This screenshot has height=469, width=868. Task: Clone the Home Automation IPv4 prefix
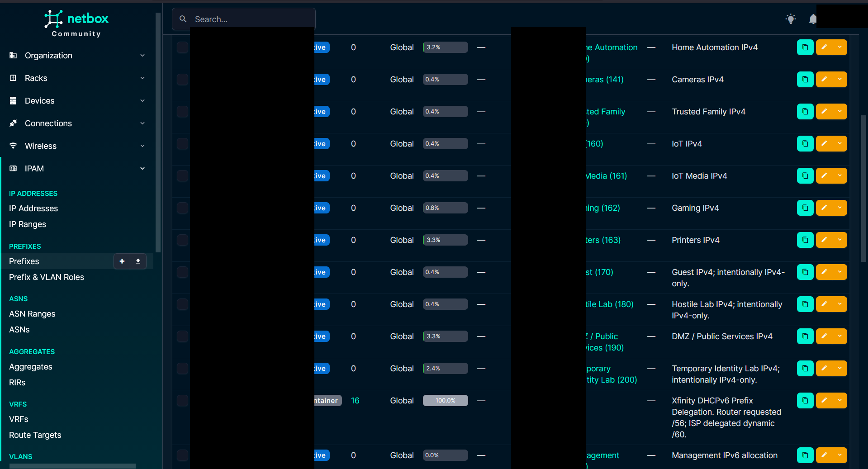(805, 47)
